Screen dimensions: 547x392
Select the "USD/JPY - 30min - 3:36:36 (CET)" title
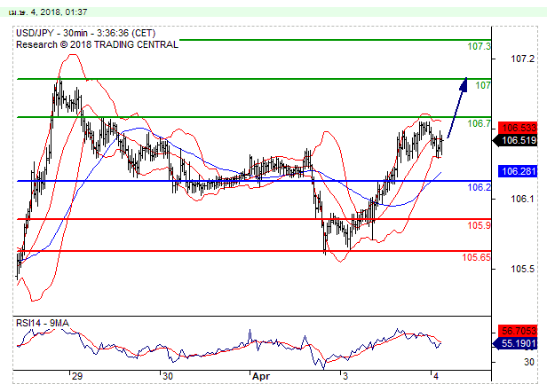(x=86, y=33)
